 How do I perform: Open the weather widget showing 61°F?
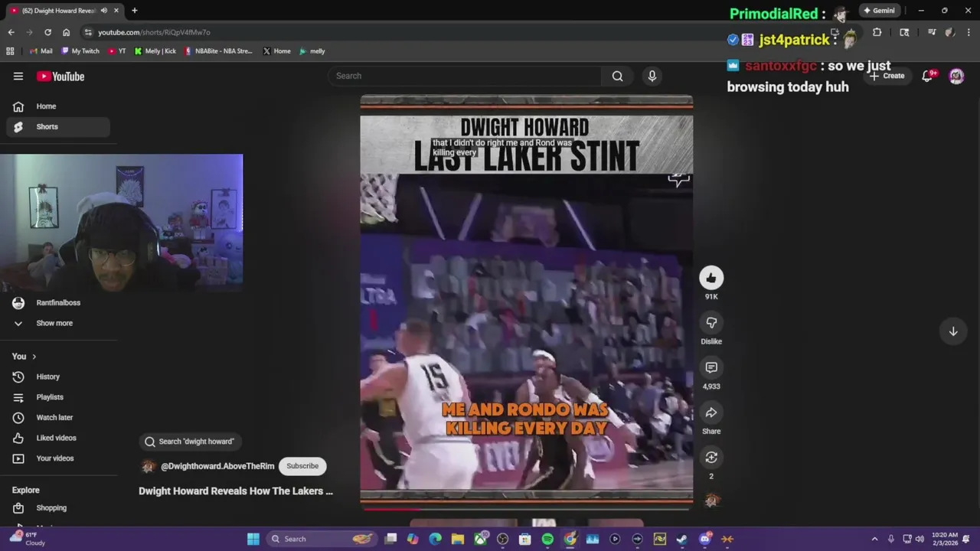pyautogui.click(x=28, y=539)
